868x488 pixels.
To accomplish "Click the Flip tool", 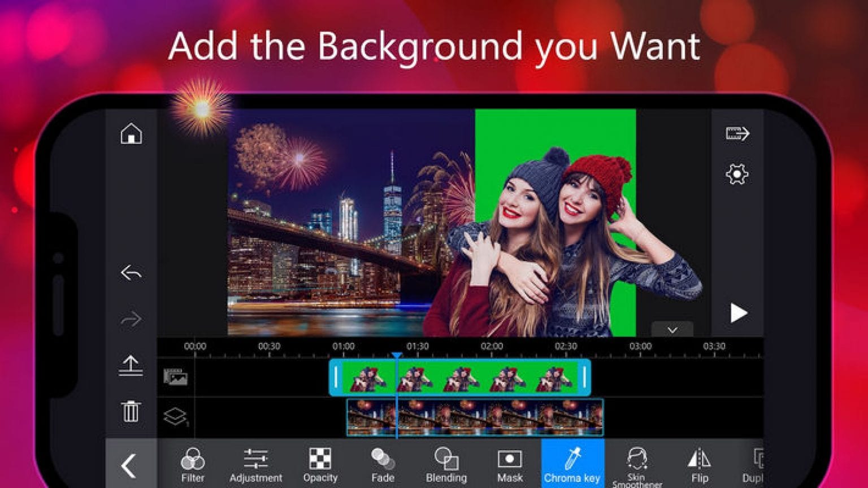I will click(x=700, y=465).
